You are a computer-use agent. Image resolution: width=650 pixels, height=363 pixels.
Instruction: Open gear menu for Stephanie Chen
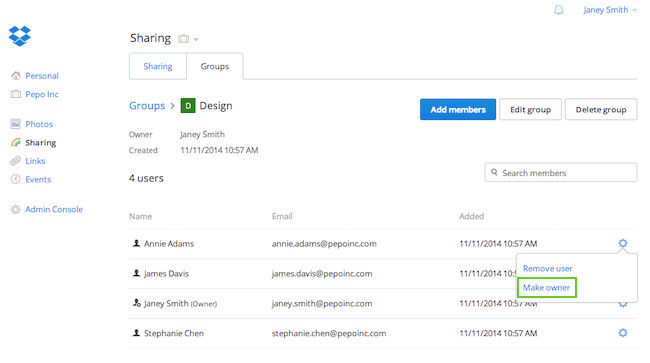[623, 333]
